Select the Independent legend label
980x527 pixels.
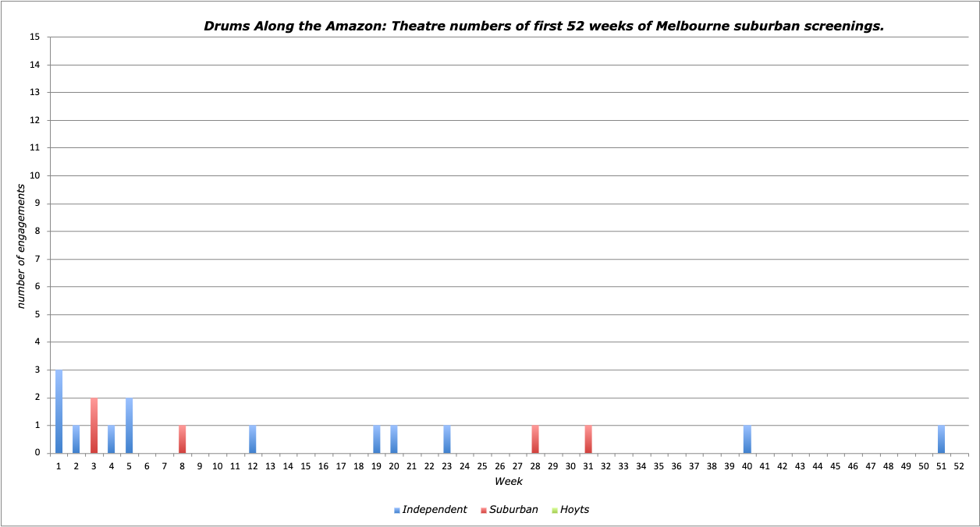pyautogui.click(x=435, y=510)
